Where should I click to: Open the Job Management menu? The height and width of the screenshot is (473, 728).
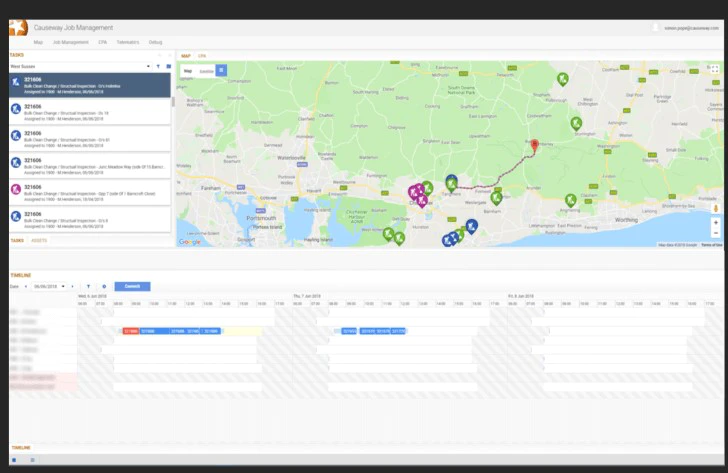pos(71,42)
